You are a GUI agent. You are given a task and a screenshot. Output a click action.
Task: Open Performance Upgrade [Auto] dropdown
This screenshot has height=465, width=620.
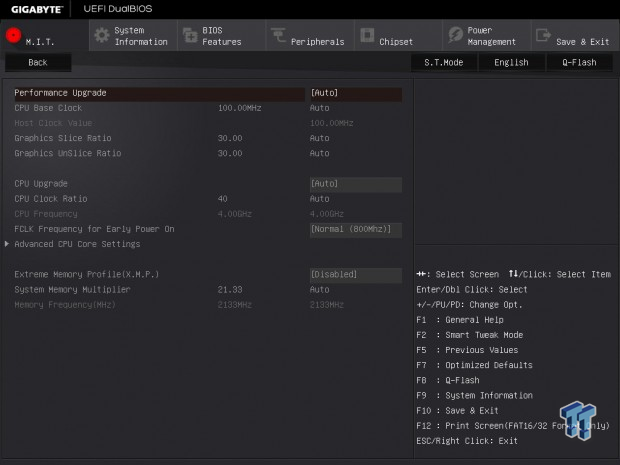point(356,93)
